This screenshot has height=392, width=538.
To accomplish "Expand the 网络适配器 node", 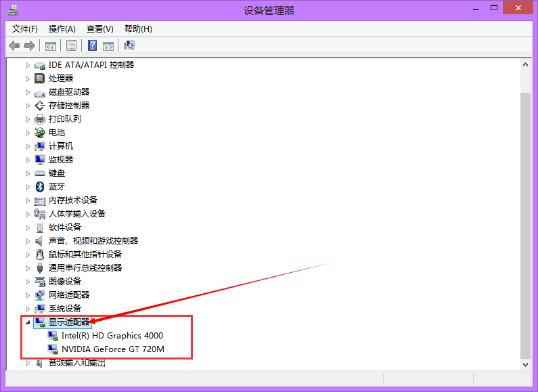I will pos(28,295).
